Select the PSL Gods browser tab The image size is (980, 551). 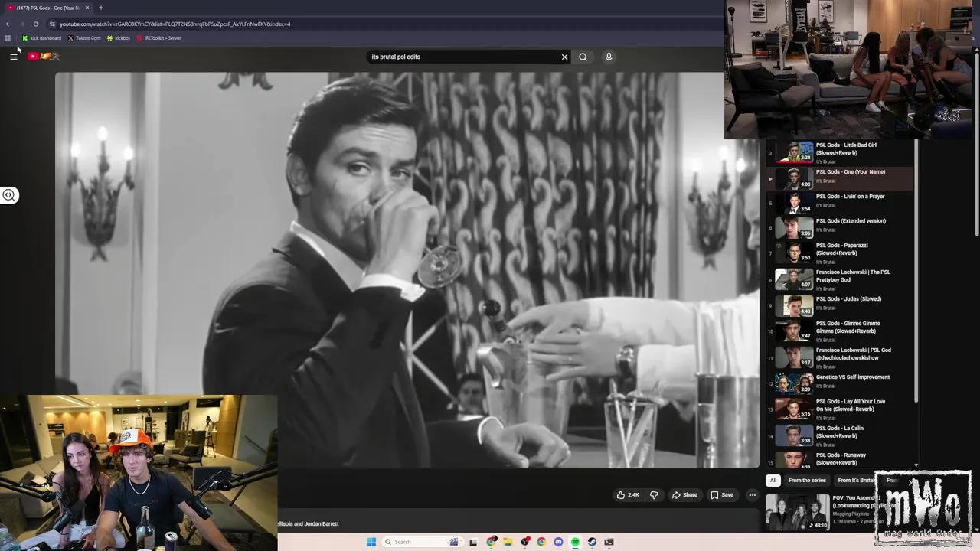tap(48, 8)
